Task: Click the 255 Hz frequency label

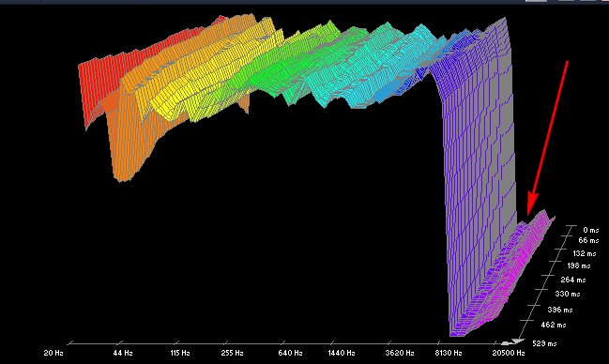Action: pyautogui.click(x=232, y=353)
